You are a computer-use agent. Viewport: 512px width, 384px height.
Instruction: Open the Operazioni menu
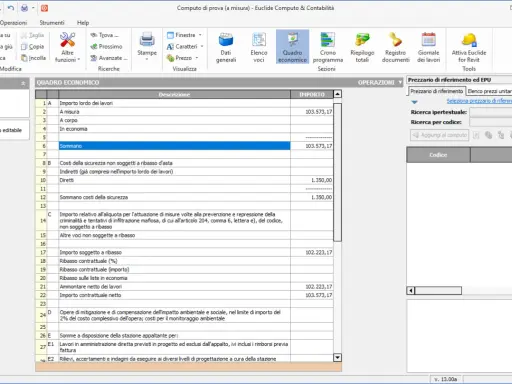click(x=13, y=23)
